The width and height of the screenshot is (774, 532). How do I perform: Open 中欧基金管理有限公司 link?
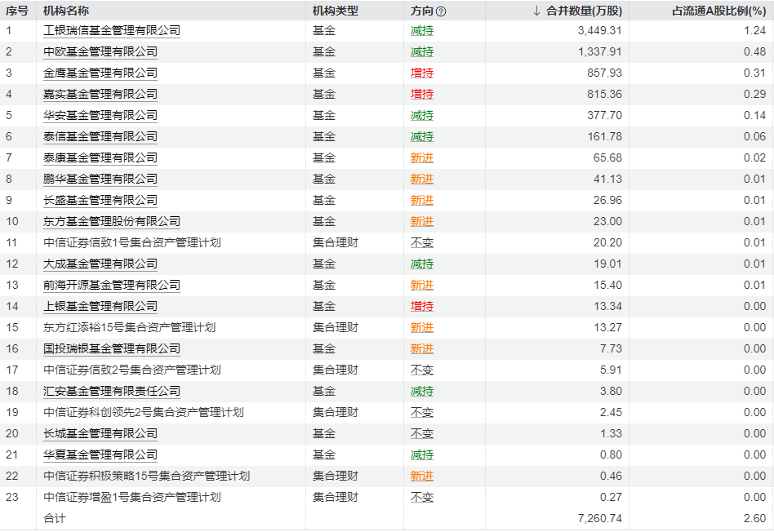100,52
